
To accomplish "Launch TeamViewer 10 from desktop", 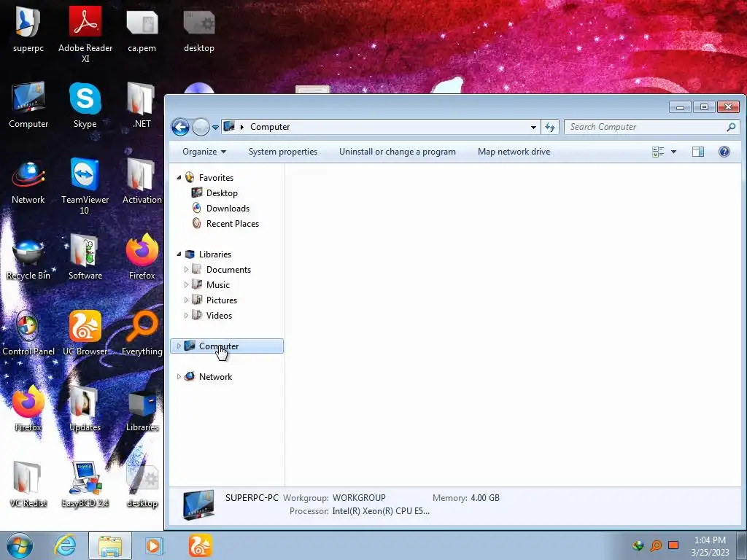I will click(x=85, y=186).
